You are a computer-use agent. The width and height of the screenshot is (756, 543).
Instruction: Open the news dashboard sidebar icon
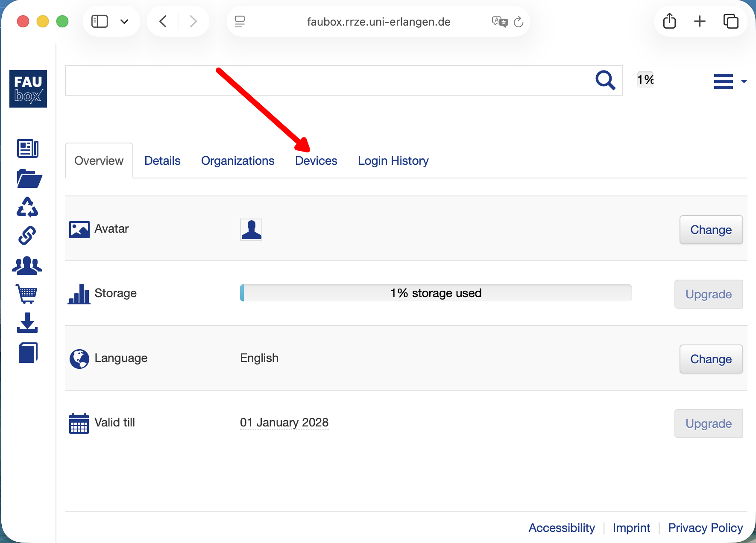(28, 149)
